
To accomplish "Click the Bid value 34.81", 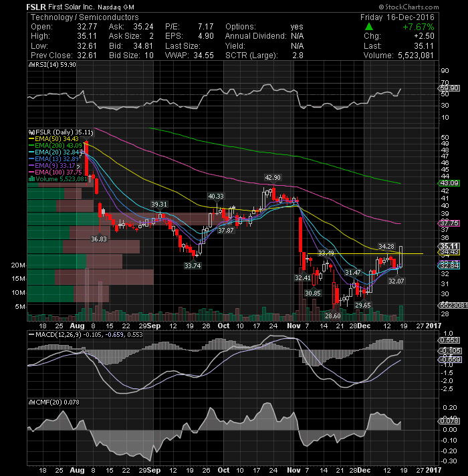I will (143, 46).
